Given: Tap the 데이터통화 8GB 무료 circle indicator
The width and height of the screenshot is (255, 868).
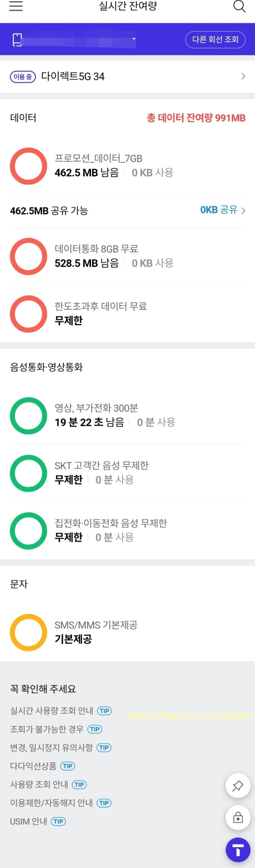Looking at the screenshot, I should (x=28, y=256).
